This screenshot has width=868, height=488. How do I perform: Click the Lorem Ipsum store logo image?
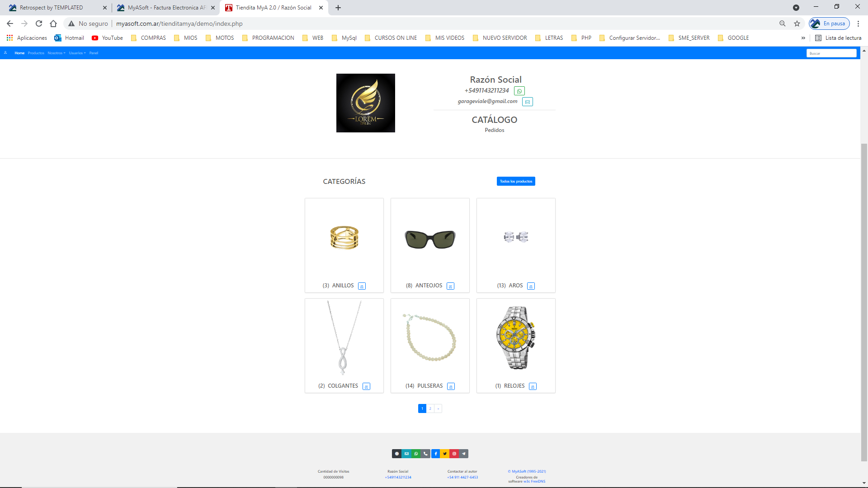pos(366,103)
